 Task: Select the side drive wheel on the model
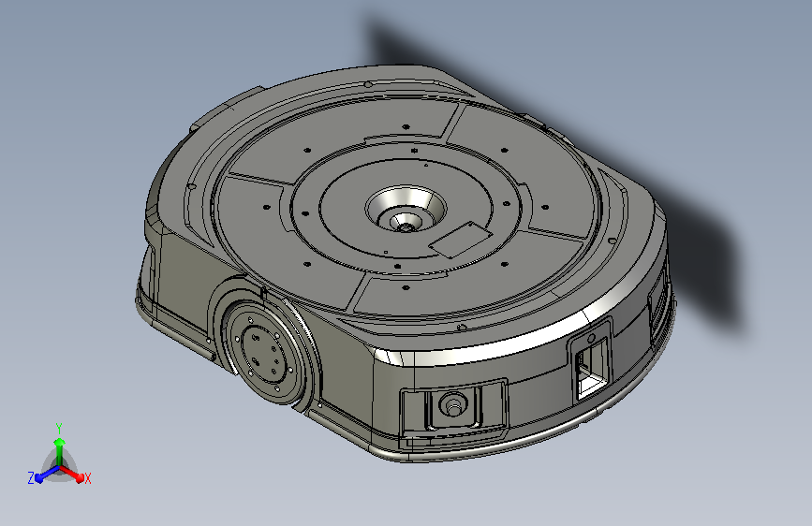[x=264, y=354]
